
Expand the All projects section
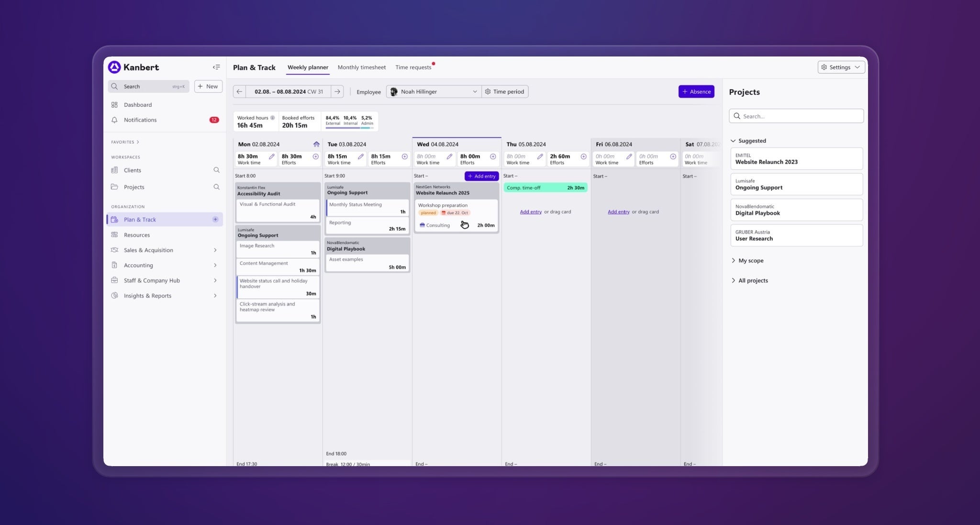click(x=753, y=280)
